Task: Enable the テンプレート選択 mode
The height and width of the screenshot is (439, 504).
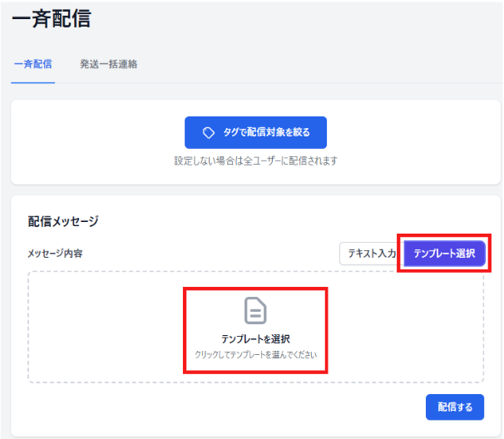Action: tap(444, 254)
